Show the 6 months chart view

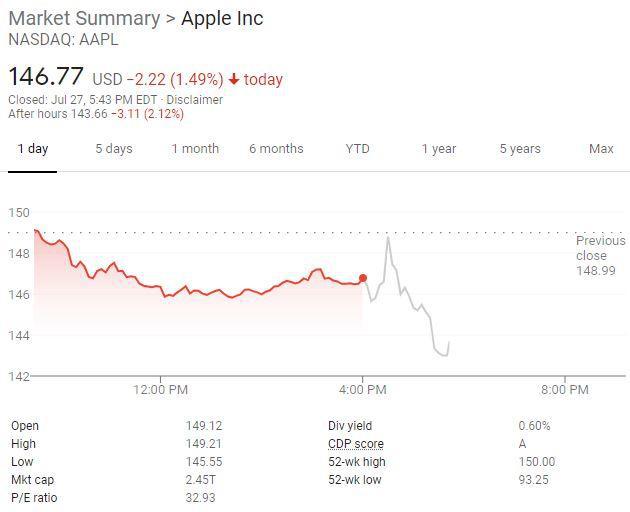pyautogui.click(x=276, y=149)
